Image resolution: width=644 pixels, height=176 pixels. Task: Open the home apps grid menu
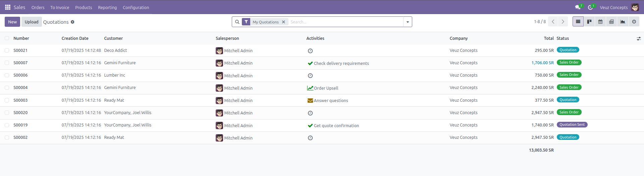(x=7, y=7)
